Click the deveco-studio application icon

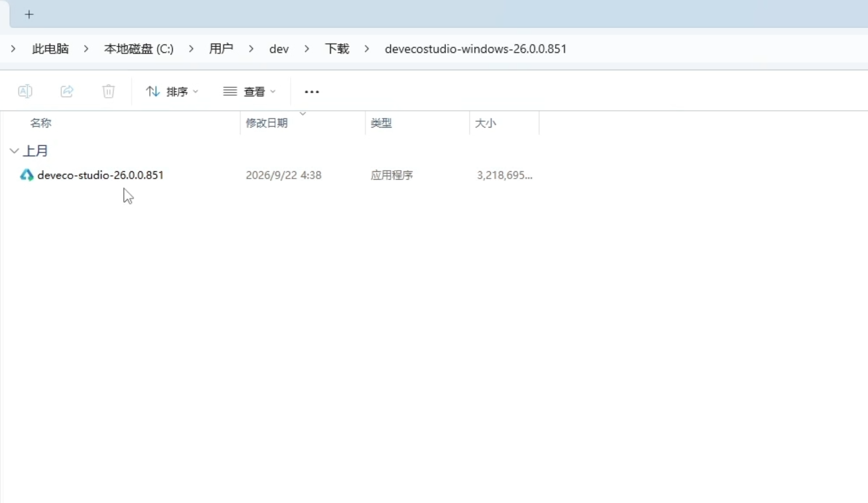(27, 175)
